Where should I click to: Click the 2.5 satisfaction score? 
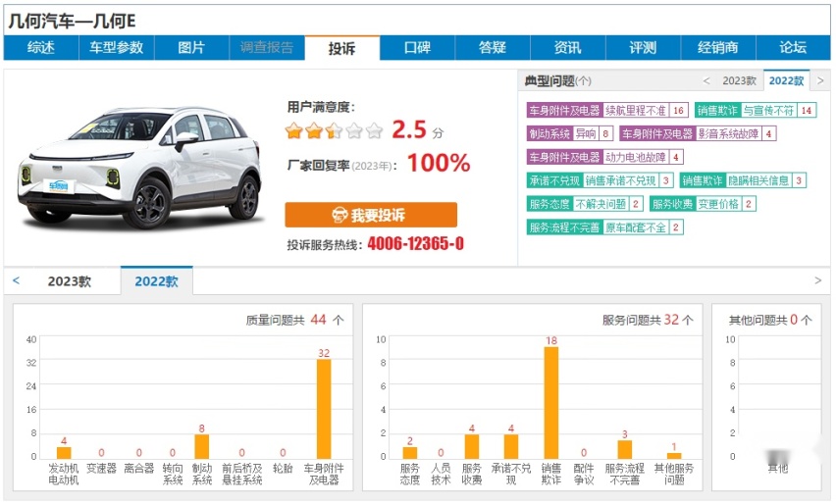409,129
